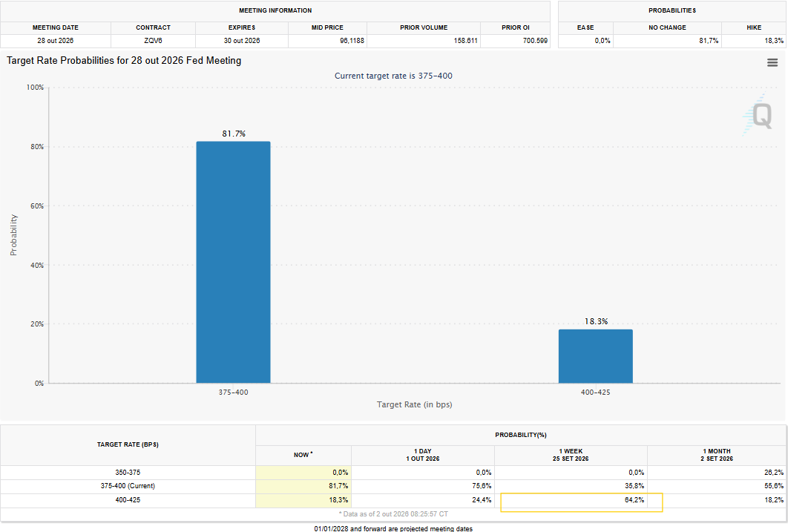The width and height of the screenshot is (788, 532).
Task: Click the prior OI value '700.599'
Action: click(535, 41)
